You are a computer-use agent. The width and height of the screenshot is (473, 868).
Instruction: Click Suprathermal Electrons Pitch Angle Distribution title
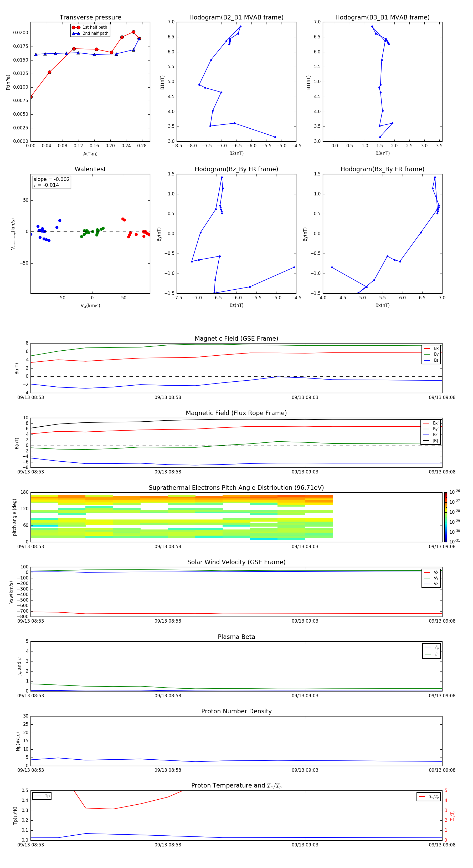tap(236, 488)
